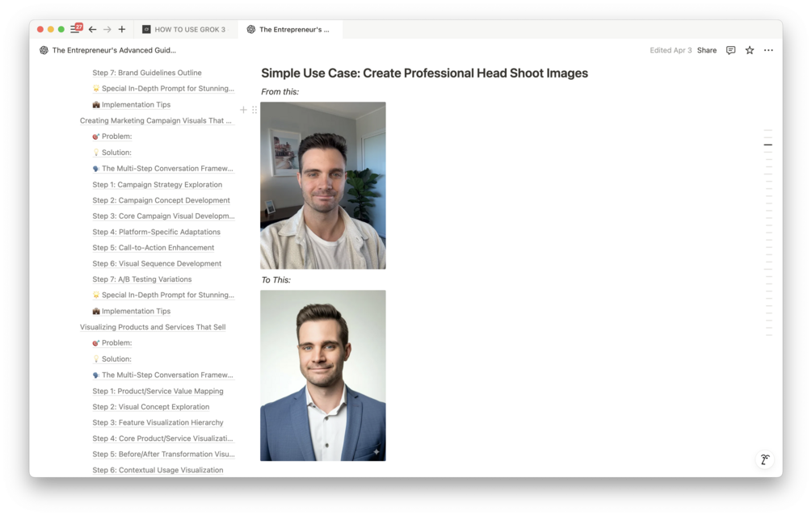The image size is (812, 516).
Task: Click the Simple Use Case heading text
Action: click(x=425, y=73)
